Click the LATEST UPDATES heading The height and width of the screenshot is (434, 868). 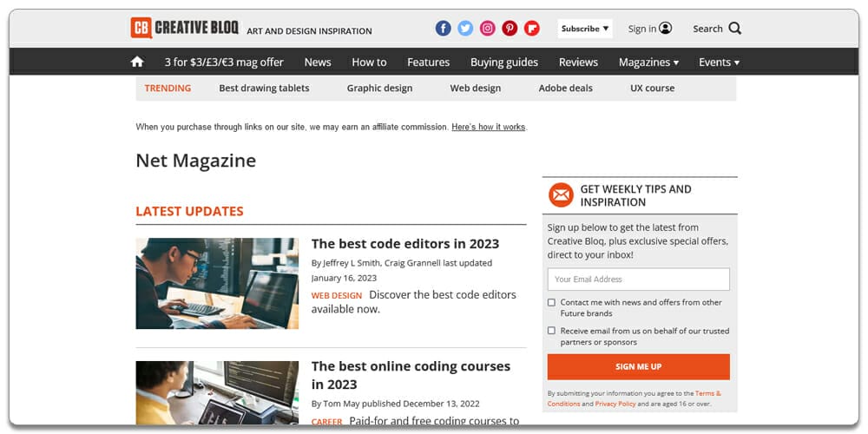[189, 211]
